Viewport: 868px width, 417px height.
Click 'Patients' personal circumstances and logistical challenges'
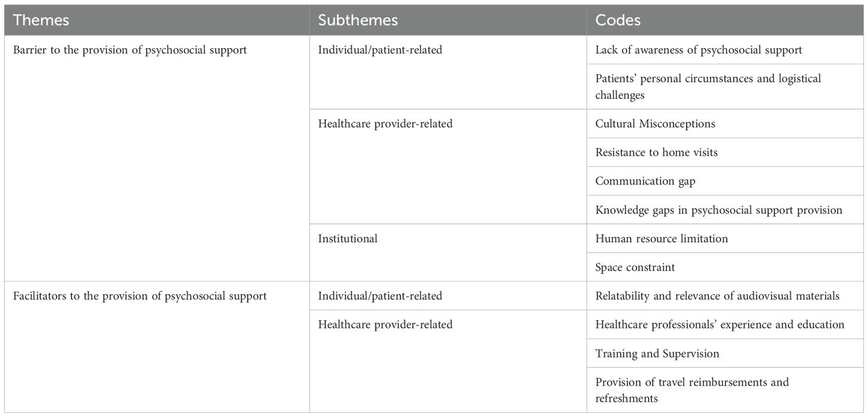pos(707,87)
